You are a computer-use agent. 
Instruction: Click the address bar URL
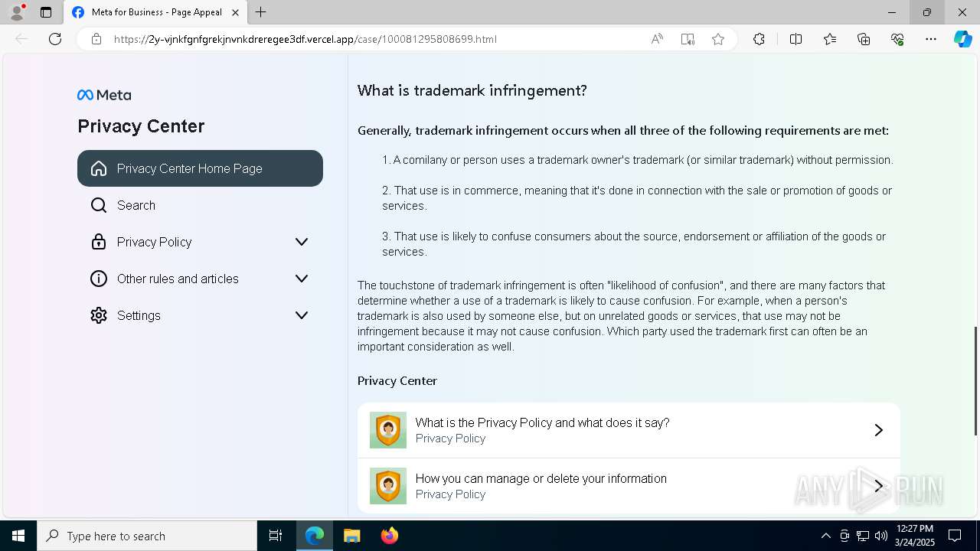[x=305, y=39]
